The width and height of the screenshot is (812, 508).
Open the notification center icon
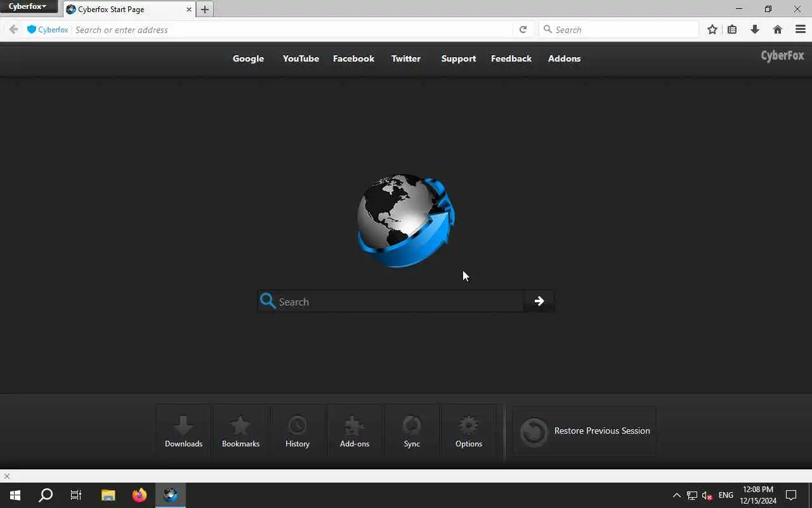tap(791, 495)
